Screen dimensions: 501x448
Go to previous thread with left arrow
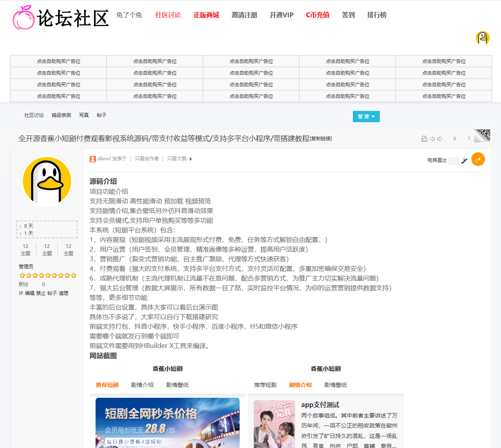pyautogui.click(x=432, y=139)
